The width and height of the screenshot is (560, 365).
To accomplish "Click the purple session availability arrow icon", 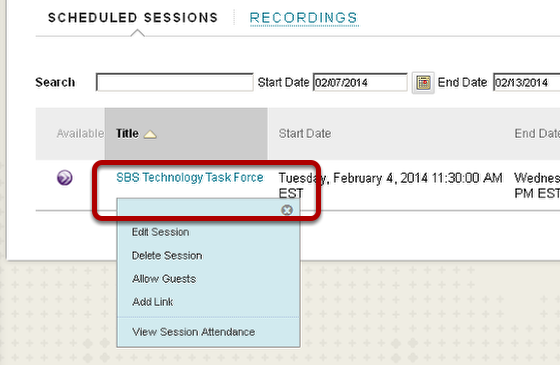I will 65,178.
